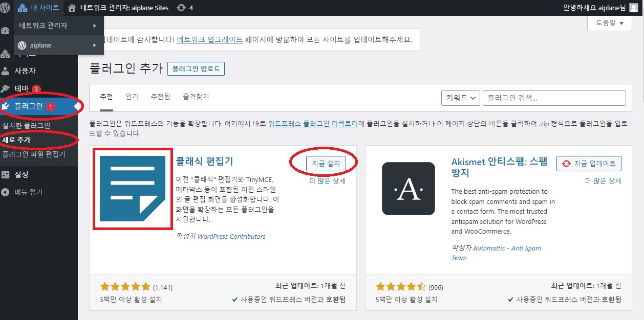Open the 클래식 편집기 plugin title
The width and height of the screenshot is (644, 320).
pos(204,161)
